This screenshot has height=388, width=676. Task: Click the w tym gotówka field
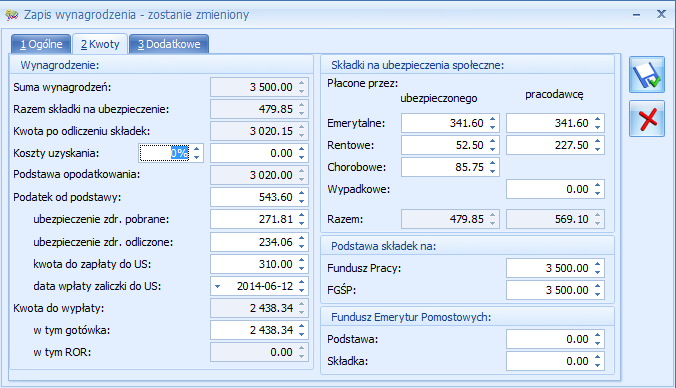pyautogui.click(x=254, y=330)
